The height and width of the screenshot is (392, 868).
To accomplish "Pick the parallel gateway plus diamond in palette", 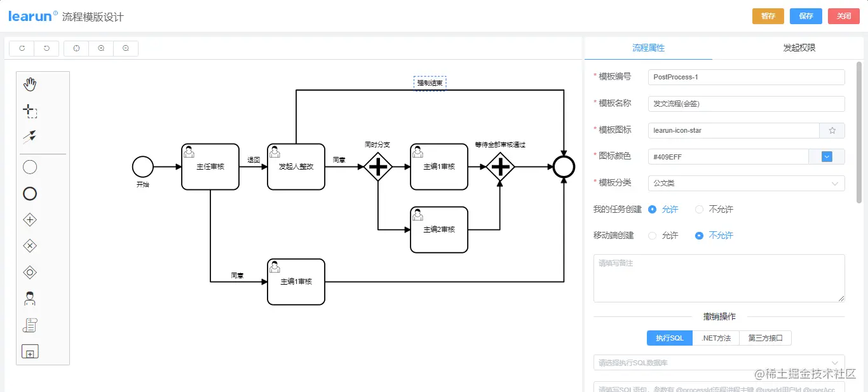I will tap(30, 220).
